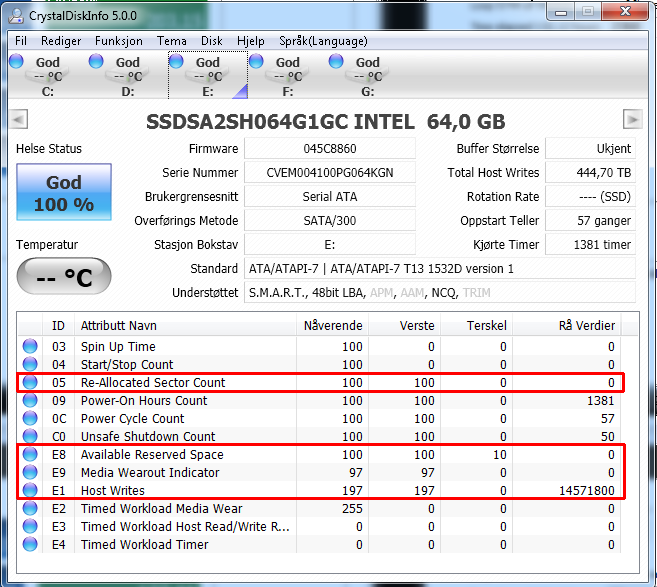Viewport: 657px width, 587px height.
Task: Click status orb for Spin Up Time
Action: click(x=30, y=346)
